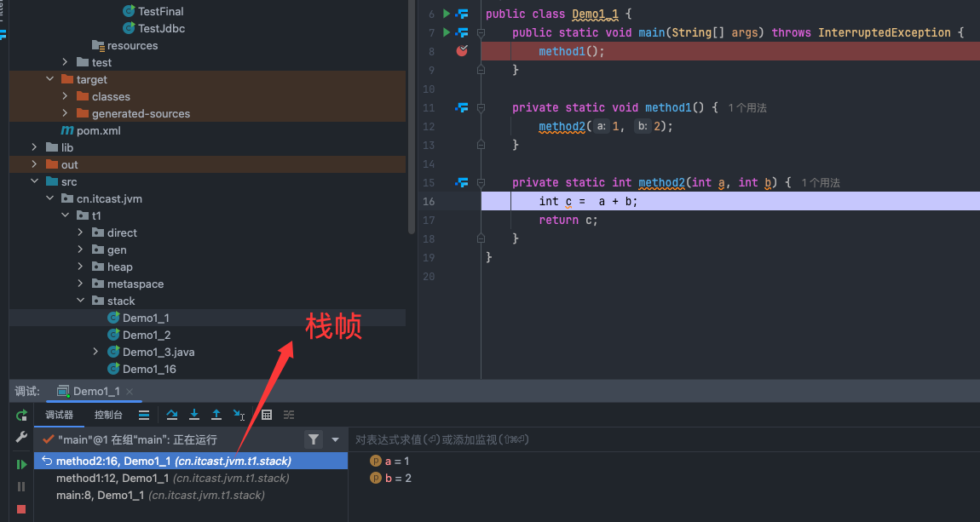The height and width of the screenshot is (522, 980).
Task: Open the Evaluate Expression calculator icon
Action: [x=267, y=415]
